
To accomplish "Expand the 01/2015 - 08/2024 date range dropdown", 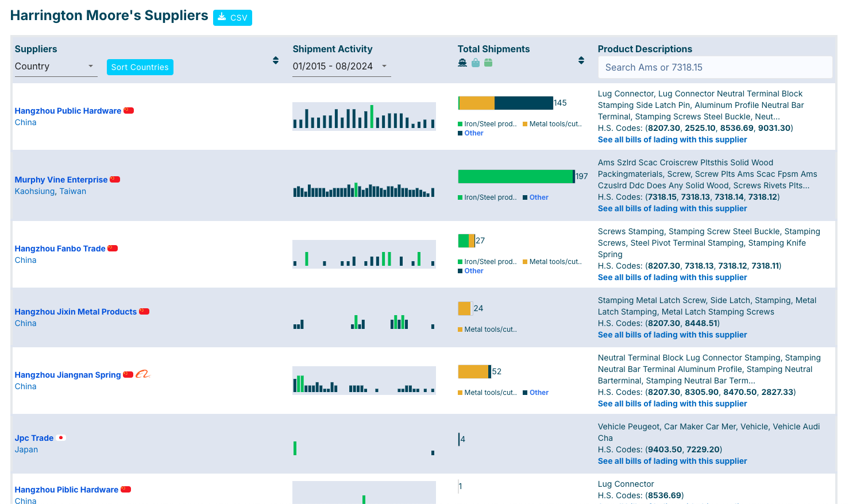I will [341, 67].
